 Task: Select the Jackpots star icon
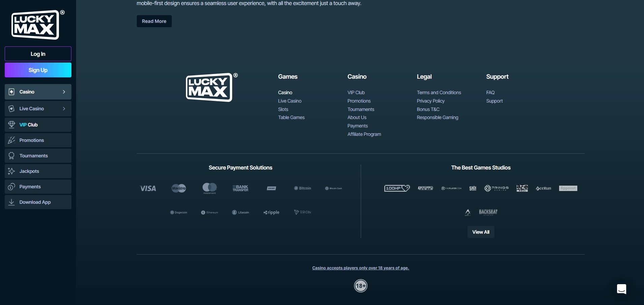[12, 171]
